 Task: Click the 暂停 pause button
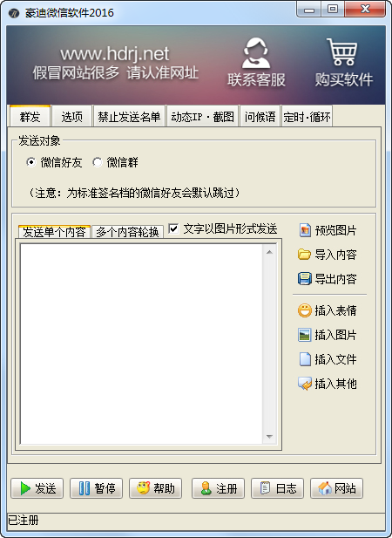point(97,488)
